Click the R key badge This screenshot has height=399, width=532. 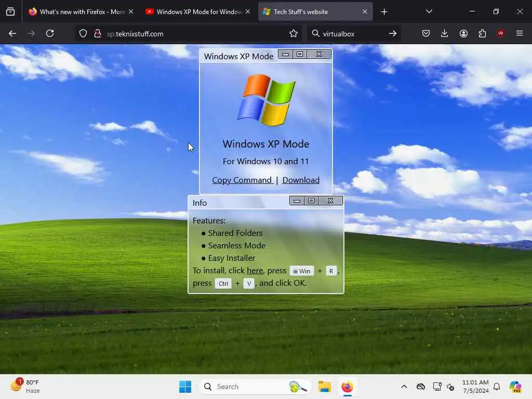coord(331,271)
